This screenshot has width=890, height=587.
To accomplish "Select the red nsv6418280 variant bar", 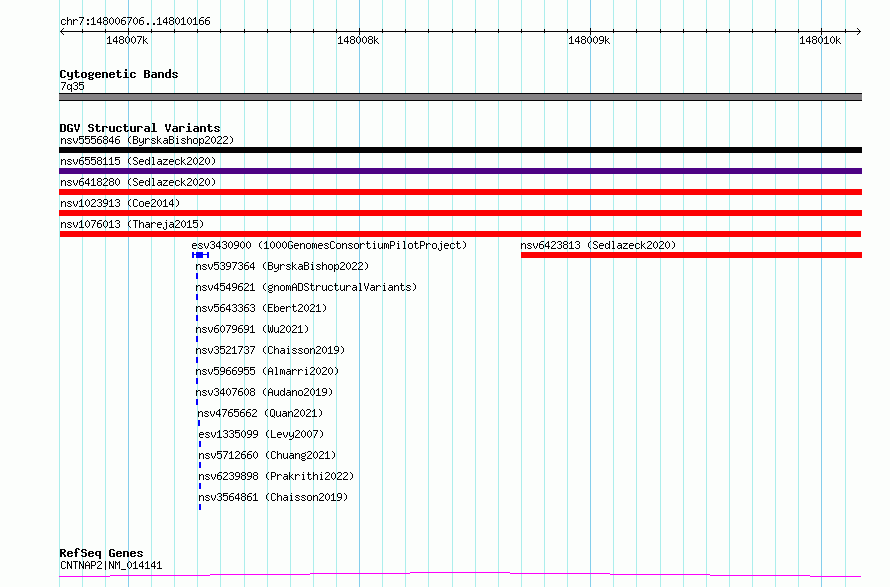I will pos(460,192).
